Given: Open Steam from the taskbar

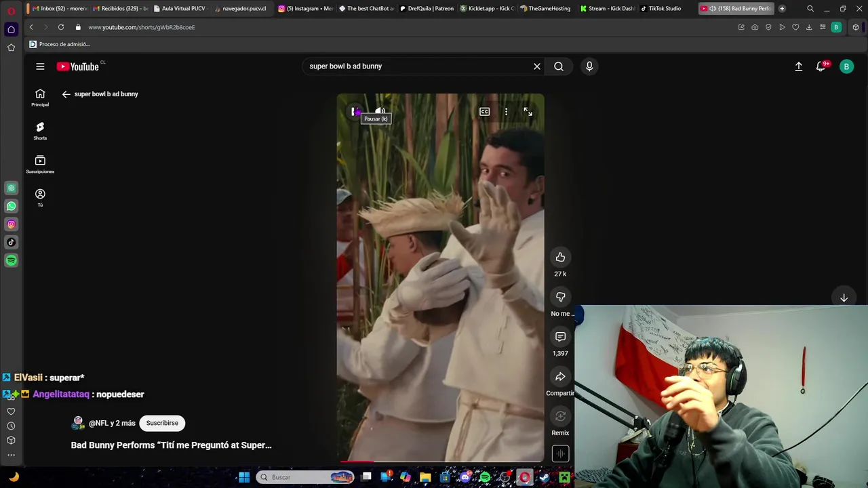Looking at the screenshot, I should coord(545,477).
